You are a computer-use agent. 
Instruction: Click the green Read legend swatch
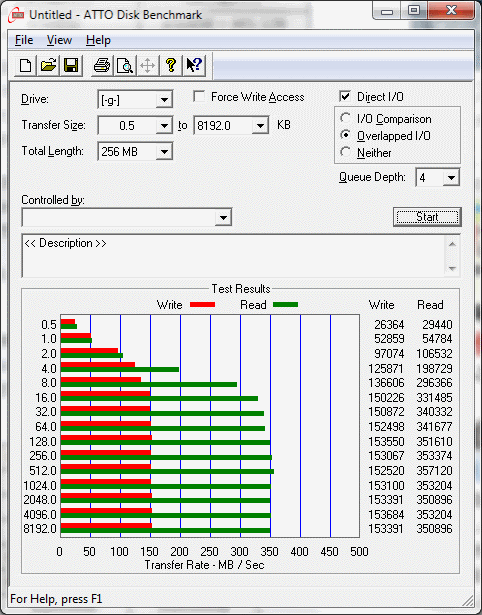(x=286, y=304)
